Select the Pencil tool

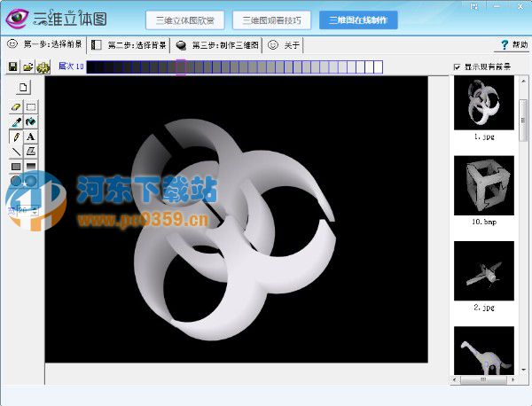click(x=16, y=137)
